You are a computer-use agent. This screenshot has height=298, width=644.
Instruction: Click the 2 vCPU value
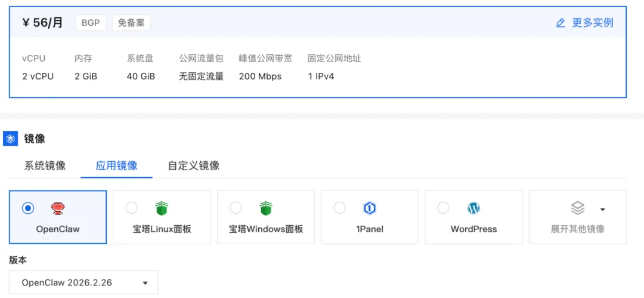pos(38,76)
